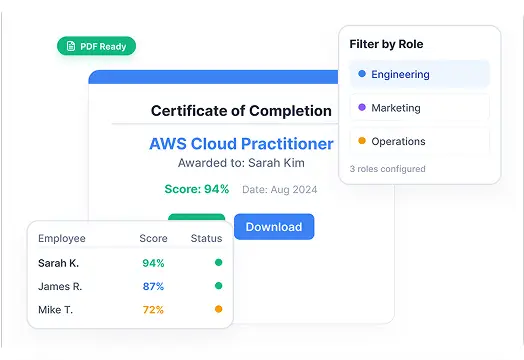
Task: Select the James R. employee row
Action: 130,286
